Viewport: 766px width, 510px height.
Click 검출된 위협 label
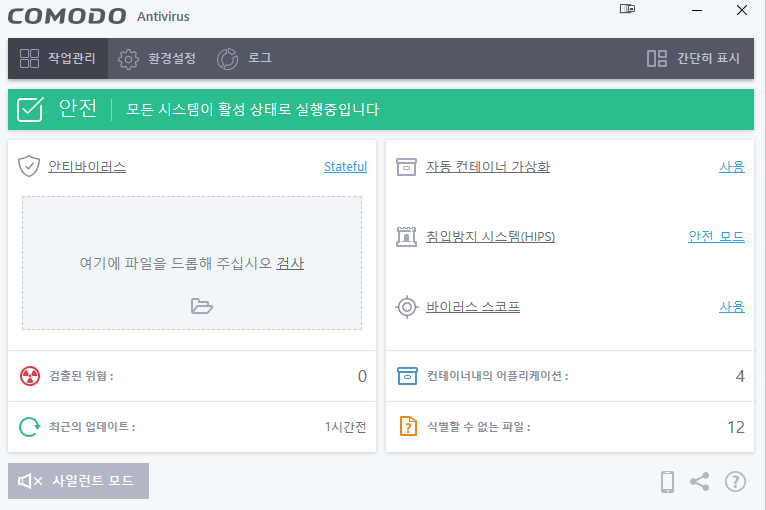[x=82, y=376]
